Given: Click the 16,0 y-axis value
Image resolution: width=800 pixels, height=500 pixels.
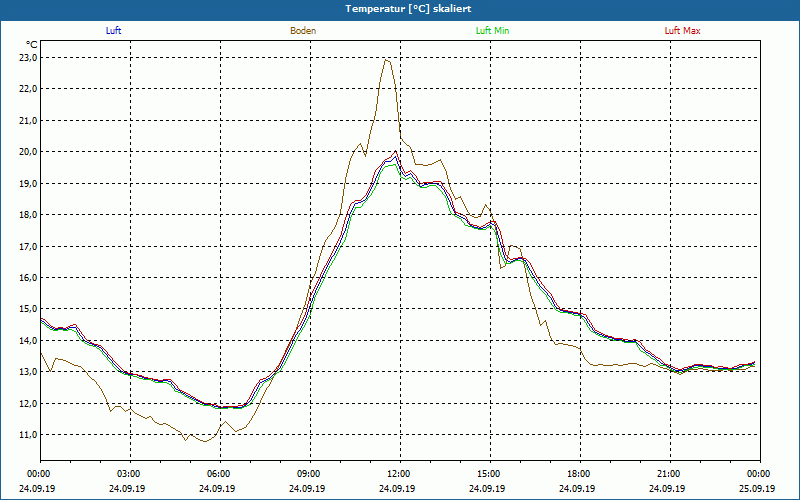Looking at the screenshot, I should [29, 278].
